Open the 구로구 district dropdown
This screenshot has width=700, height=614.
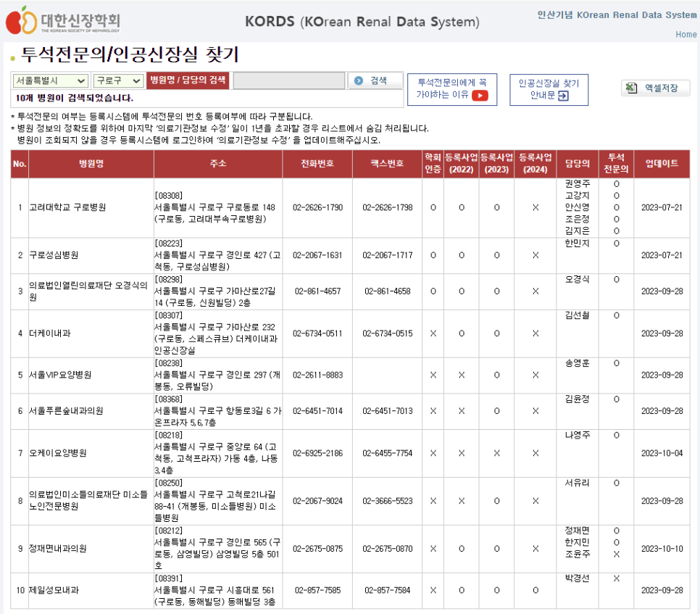click(118, 80)
